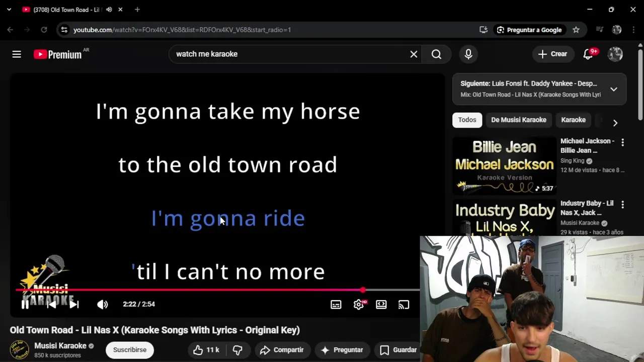Switch to theater mode
The width and height of the screenshot is (644, 362).
tap(381, 304)
